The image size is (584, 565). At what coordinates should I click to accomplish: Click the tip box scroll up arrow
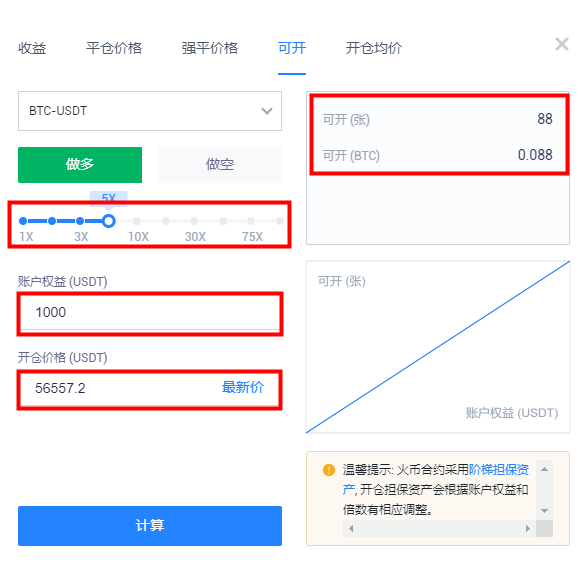point(544,469)
